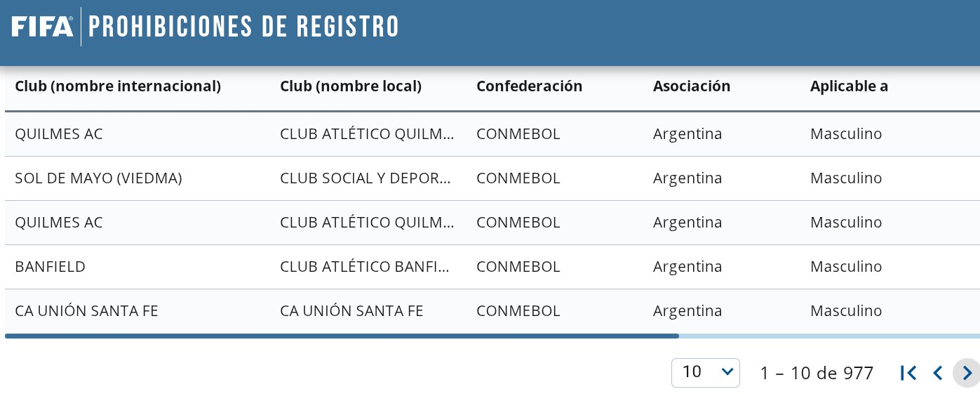
Task: Click the Asociación column header
Action: tap(692, 86)
